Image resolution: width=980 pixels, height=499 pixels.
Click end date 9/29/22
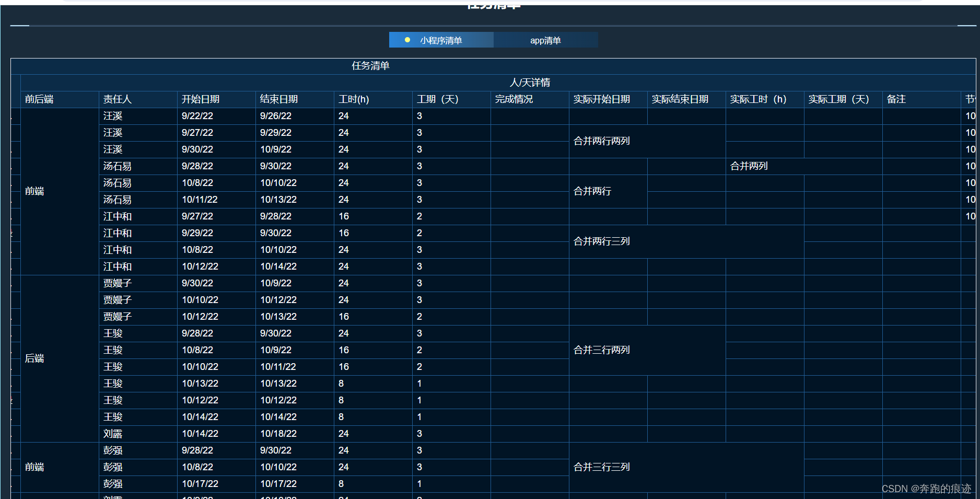pyautogui.click(x=276, y=133)
